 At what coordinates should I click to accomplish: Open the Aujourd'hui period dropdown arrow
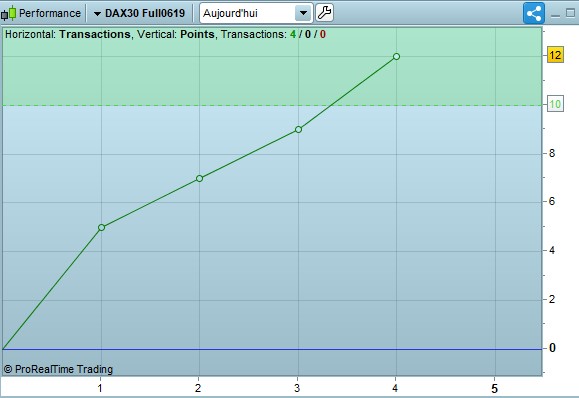click(x=304, y=13)
